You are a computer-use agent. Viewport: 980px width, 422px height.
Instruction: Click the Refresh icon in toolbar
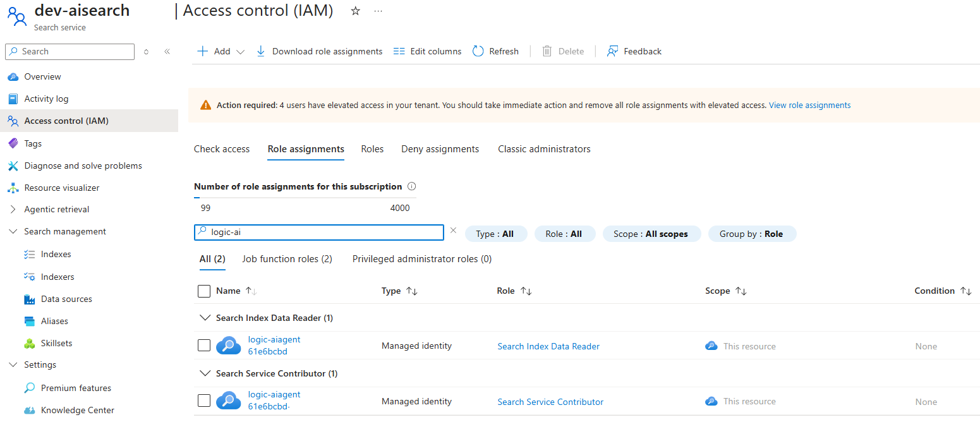[478, 51]
